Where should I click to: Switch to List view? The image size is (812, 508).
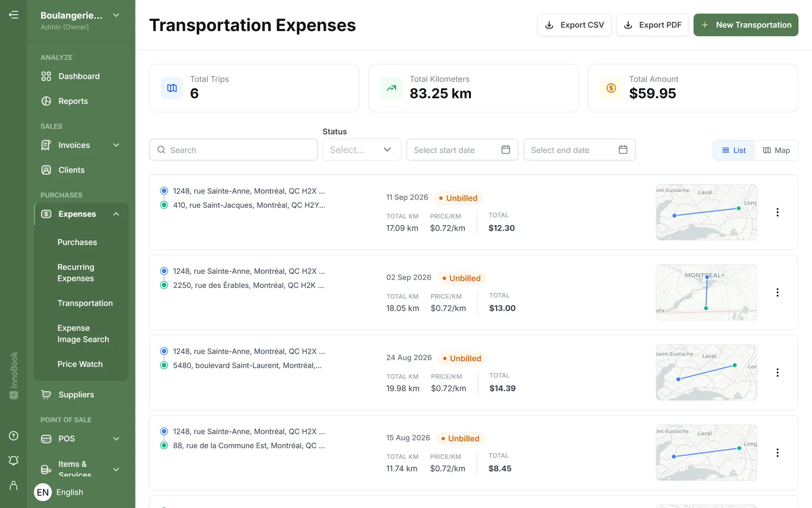[734, 150]
